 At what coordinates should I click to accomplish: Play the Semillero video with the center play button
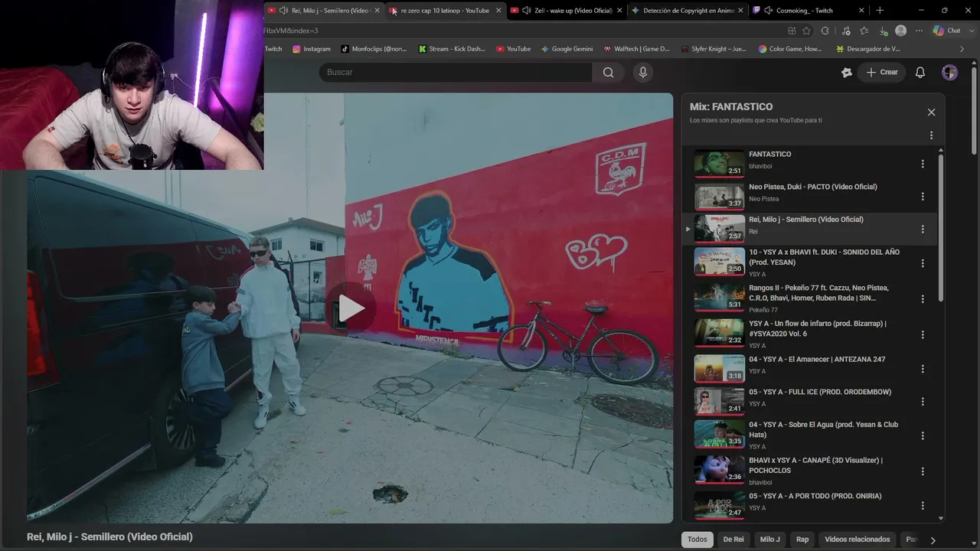click(x=351, y=308)
